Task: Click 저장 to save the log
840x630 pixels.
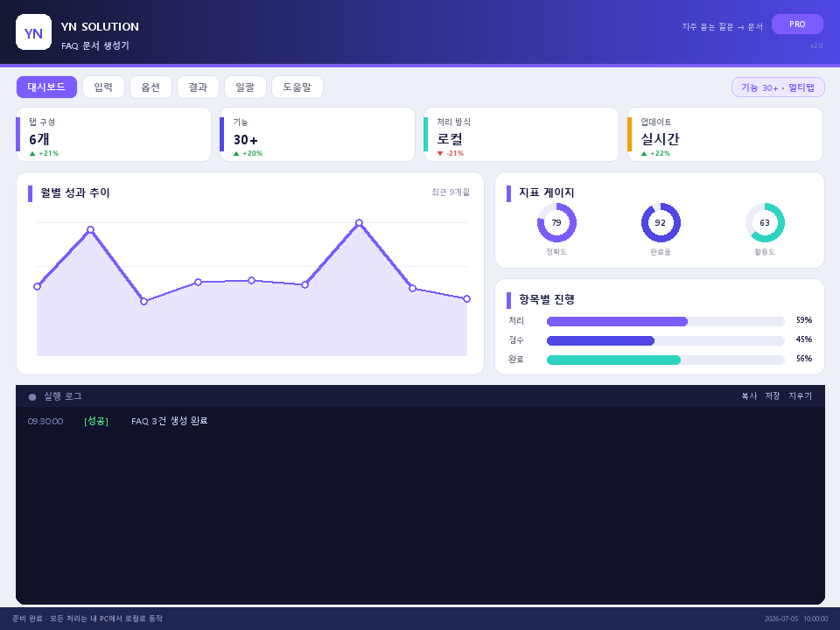Action: click(773, 396)
